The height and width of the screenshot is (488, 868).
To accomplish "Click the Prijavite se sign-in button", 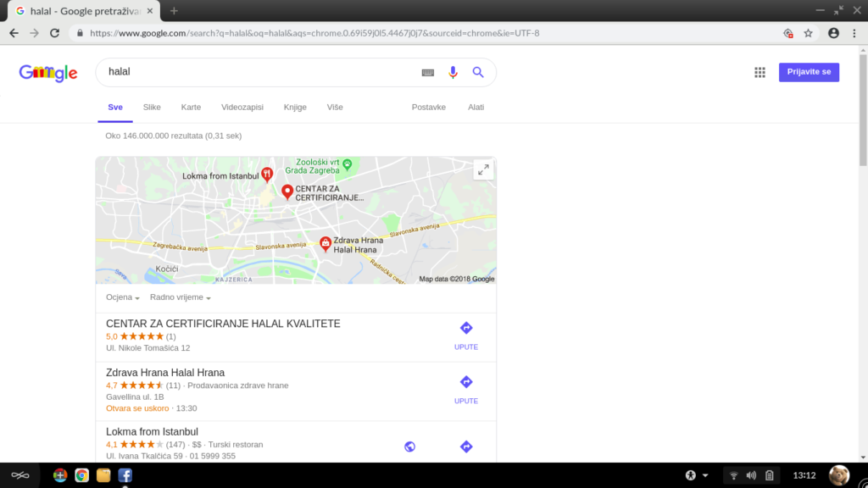I will 809,72.
